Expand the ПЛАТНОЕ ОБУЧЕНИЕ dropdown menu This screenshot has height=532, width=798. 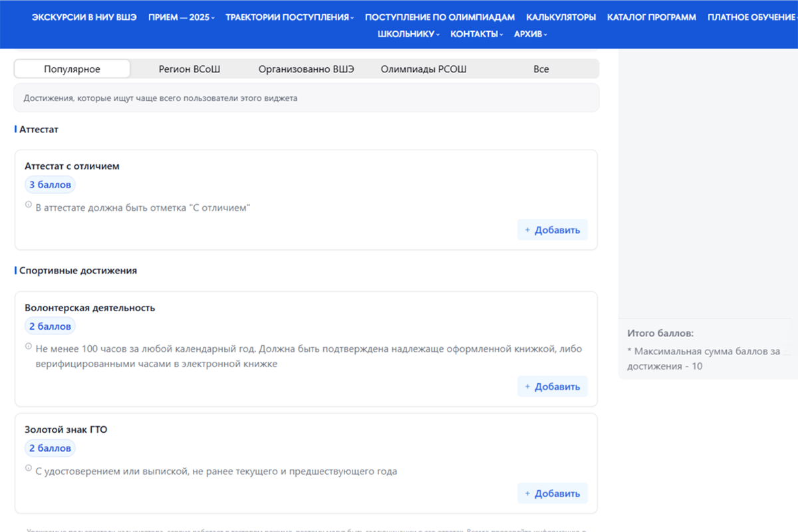point(753,17)
